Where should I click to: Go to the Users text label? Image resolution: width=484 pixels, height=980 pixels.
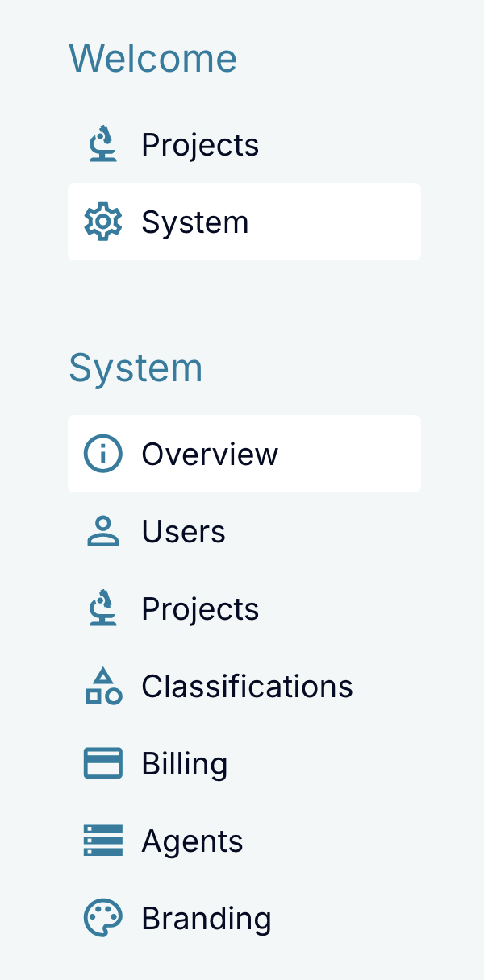(183, 532)
